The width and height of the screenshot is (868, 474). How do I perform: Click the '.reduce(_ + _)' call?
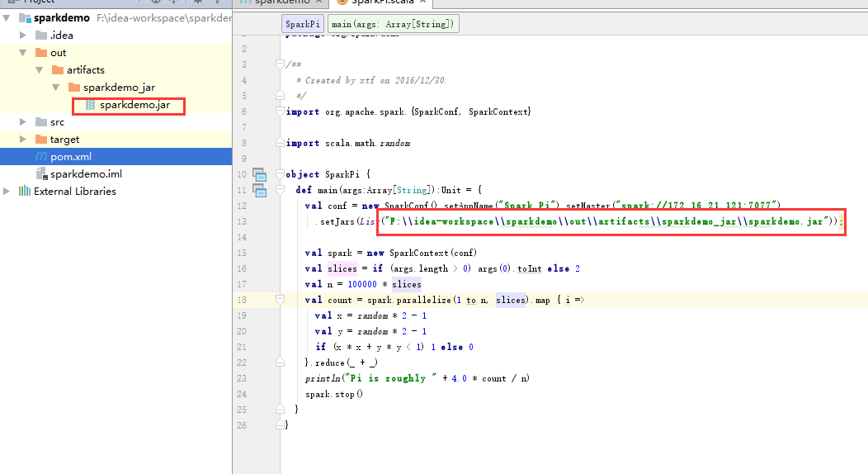point(344,363)
